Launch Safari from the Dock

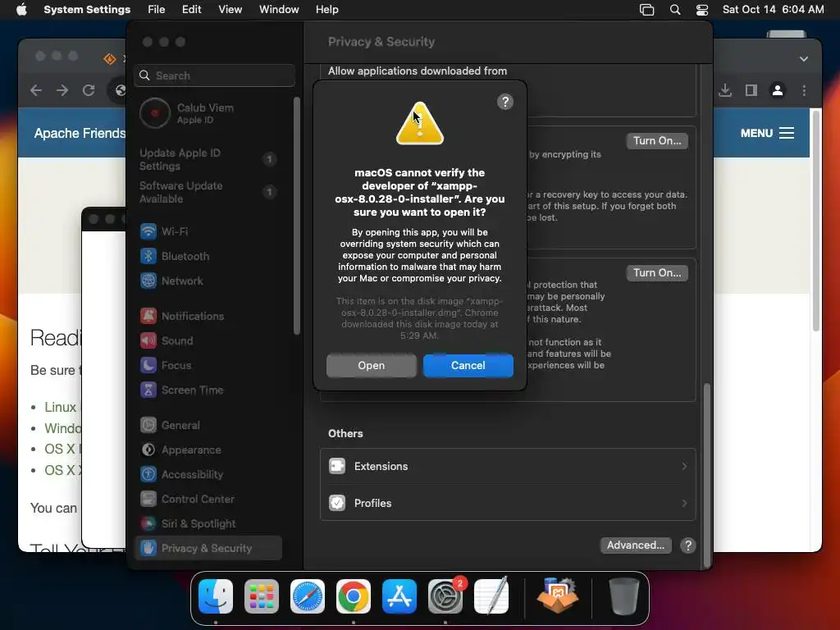308,596
